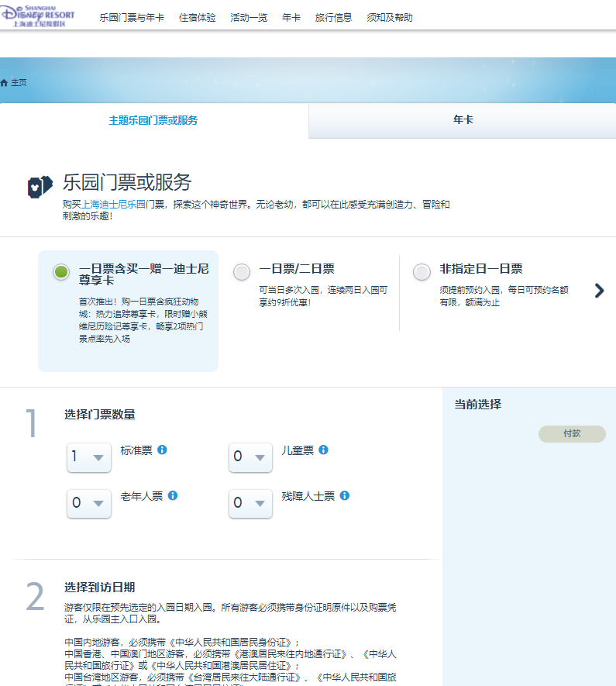The image size is (616, 686).
Task: Click the 付款 payment button
Action: [x=572, y=433]
